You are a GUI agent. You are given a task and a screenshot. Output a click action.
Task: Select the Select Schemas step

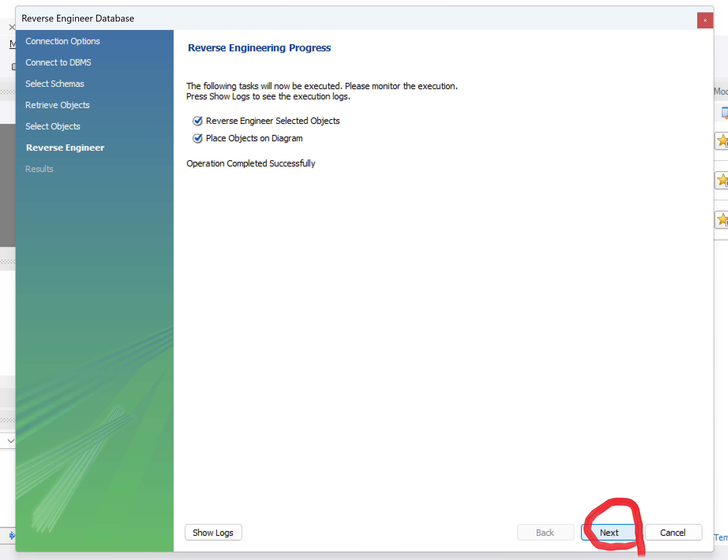[55, 84]
